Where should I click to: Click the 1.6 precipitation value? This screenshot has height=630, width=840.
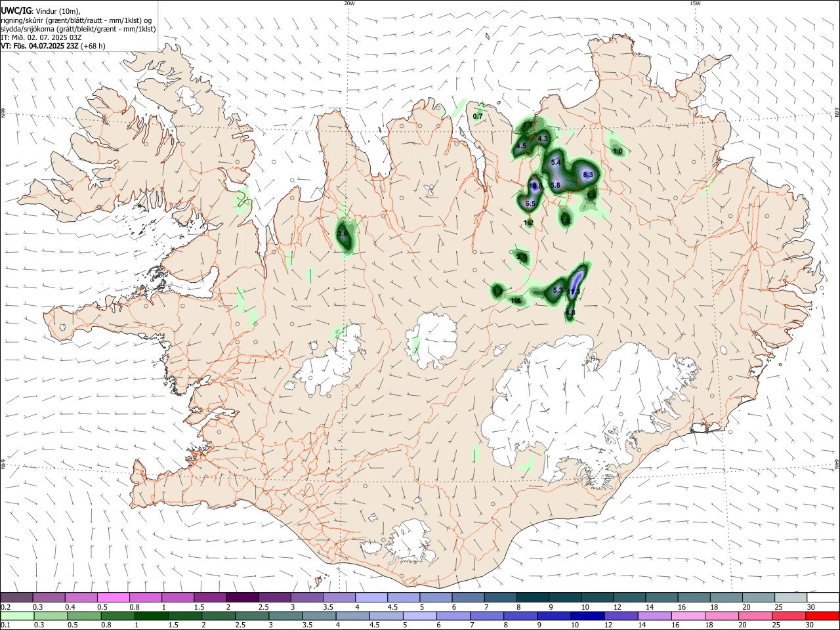click(591, 196)
